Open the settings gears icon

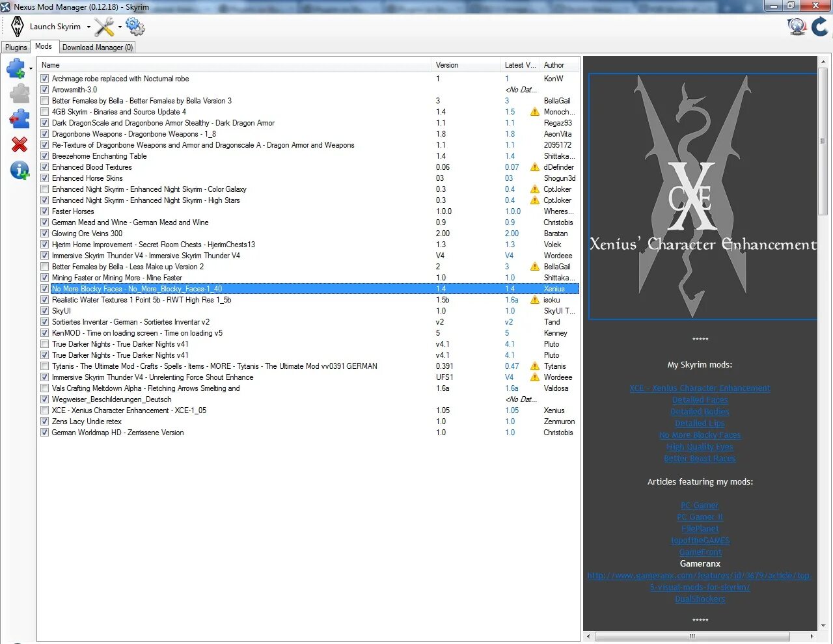pyautogui.click(x=135, y=27)
